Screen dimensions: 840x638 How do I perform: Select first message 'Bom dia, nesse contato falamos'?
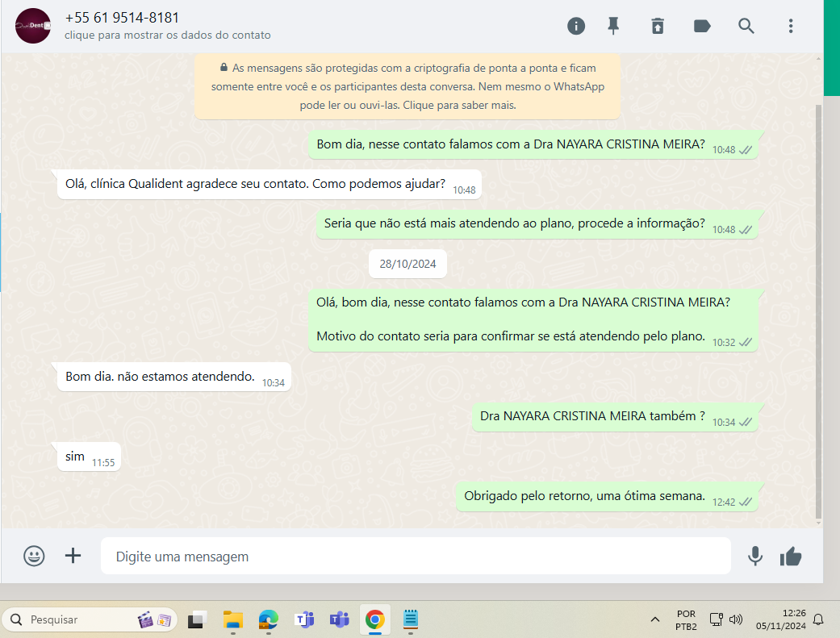533,144
